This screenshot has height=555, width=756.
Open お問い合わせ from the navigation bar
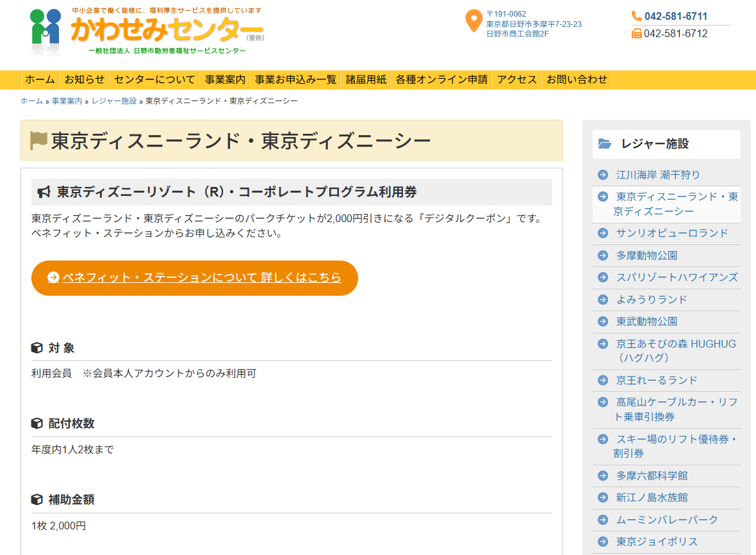(x=577, y=79)
